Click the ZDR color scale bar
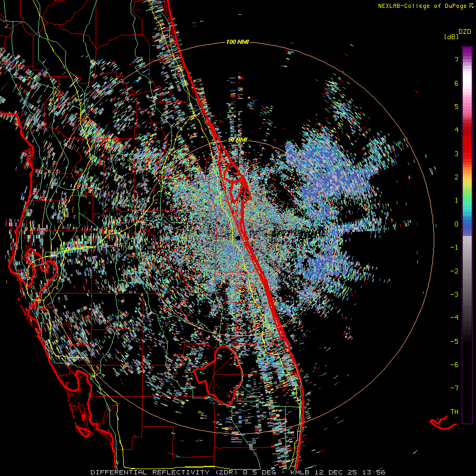The height and width of the screenshot is (476, 476). [x=467, y=235]
